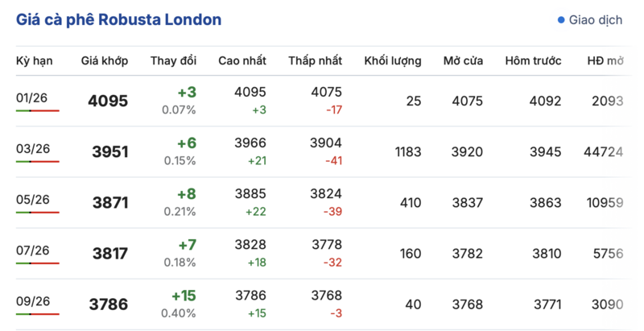
Task: Click the Khối lượng column header
Action: coord(393,61)
